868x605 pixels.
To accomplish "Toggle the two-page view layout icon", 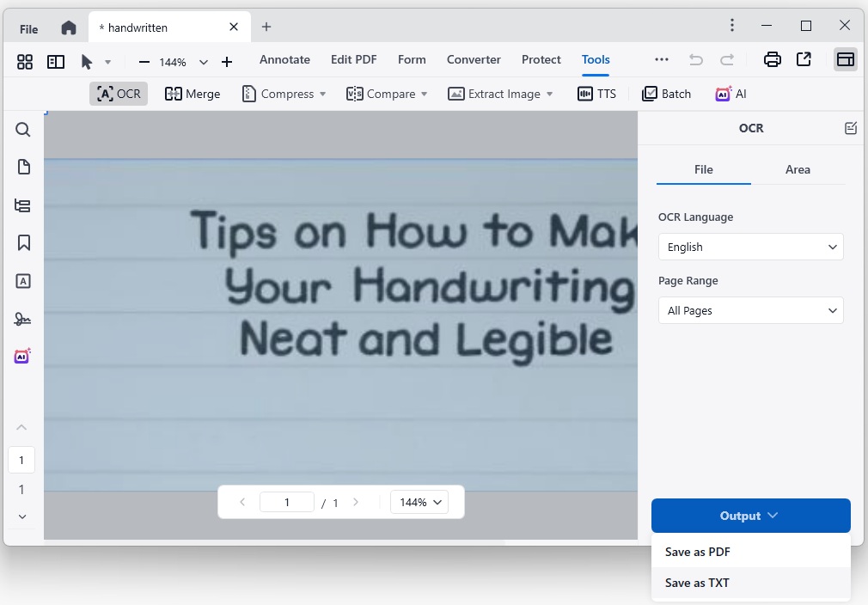I will (x=56, y=62).
